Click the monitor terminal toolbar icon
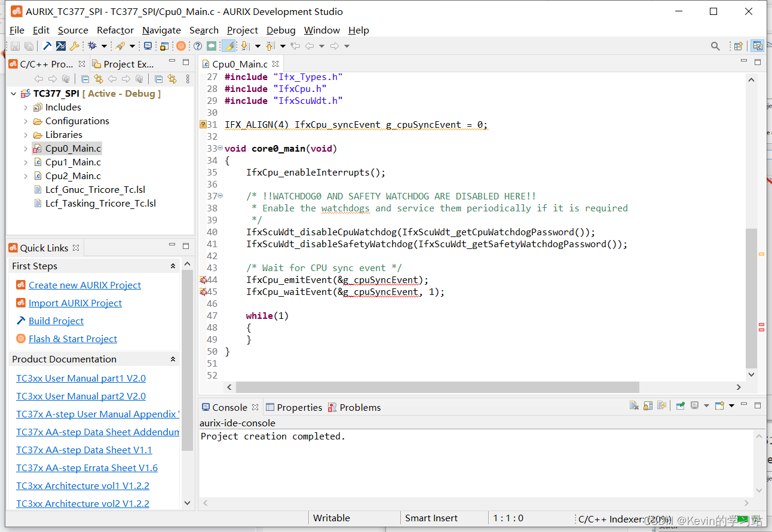Viewport: 772px width, 532px height. coord(148,46)
